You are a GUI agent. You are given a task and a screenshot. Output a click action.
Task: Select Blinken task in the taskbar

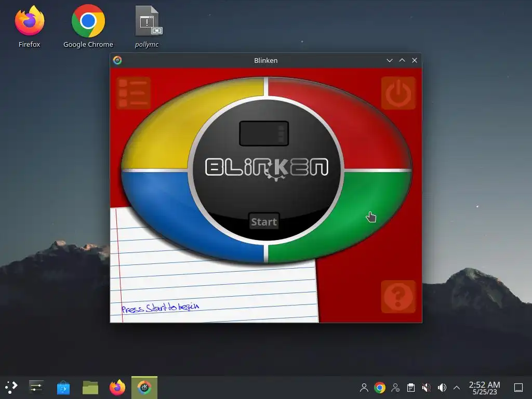point(144,387)
